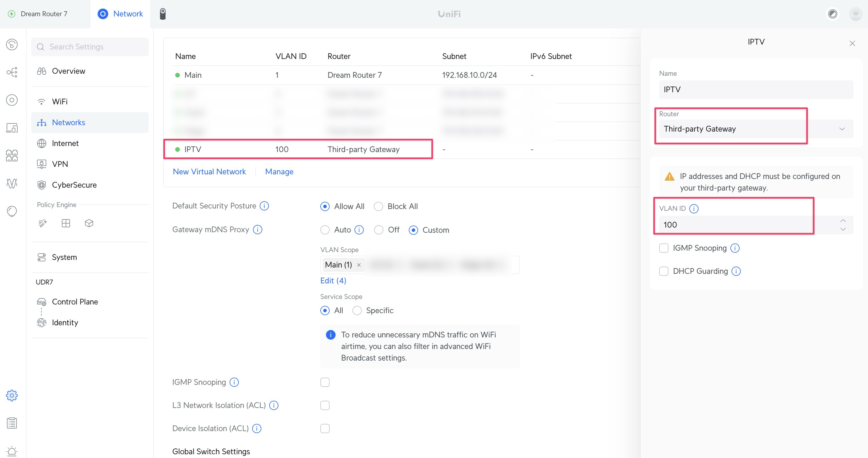Select Block All security posture
Image resolution: width=868 pixels, height=458 pixels.
pos(378,206)
